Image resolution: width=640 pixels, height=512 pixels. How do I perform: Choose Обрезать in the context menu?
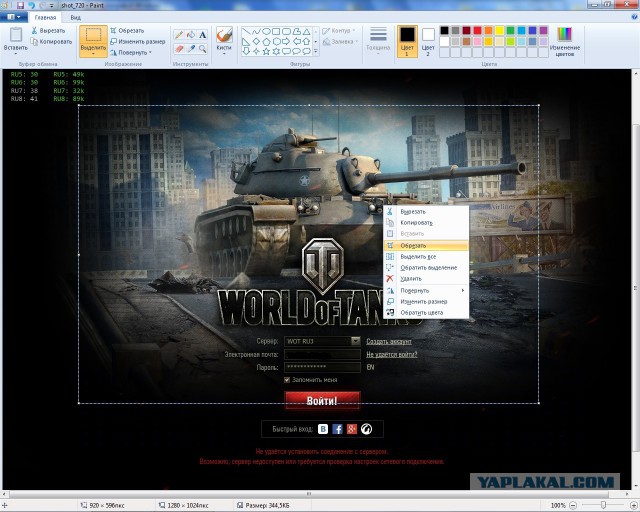[x=426, y=245]
